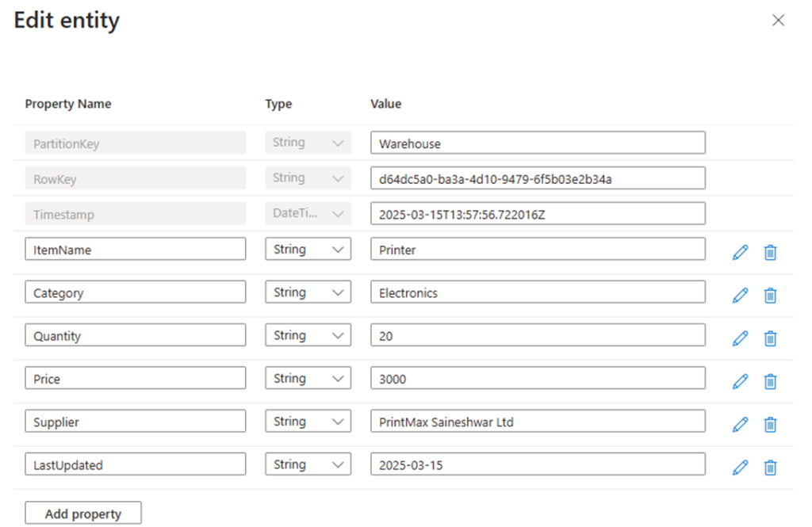Select the Warehouse value field
Screen dimensions: 812x527
[538, 143]
